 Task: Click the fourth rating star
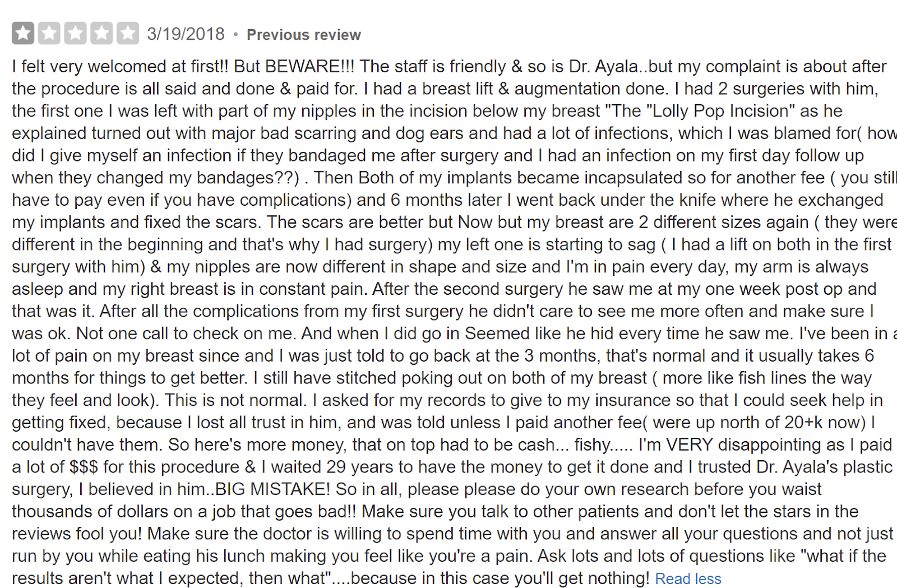click(101, 33)
